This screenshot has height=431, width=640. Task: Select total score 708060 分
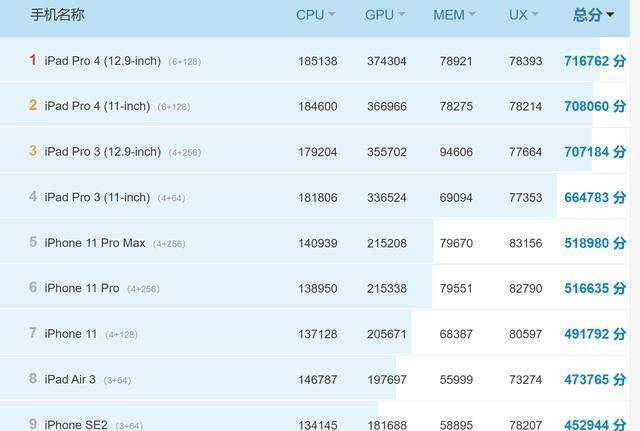(x=595, y=107)
